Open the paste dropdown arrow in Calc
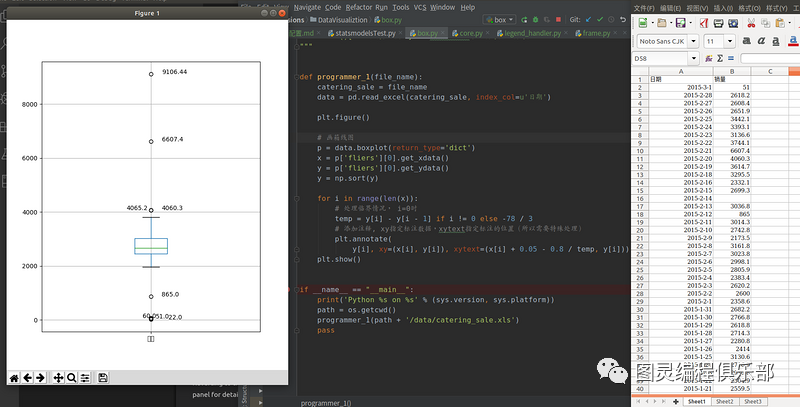Screen dimensions: 800x407 pos(789,23)
